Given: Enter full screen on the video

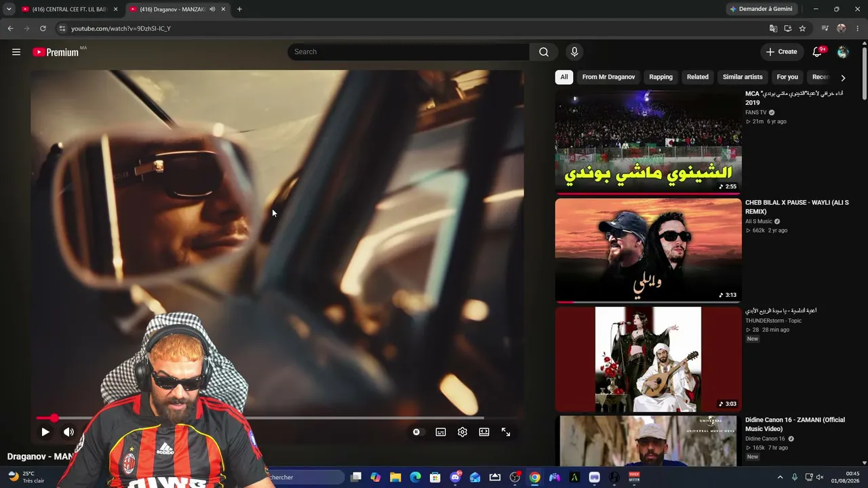Looking at the screenshot, I should [x=506, y=432].
